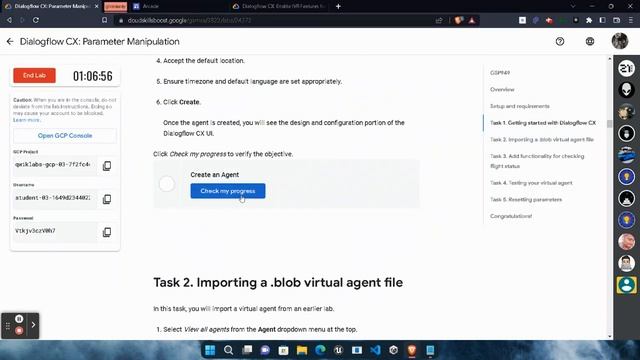Go back using the page header arrow

10,41
